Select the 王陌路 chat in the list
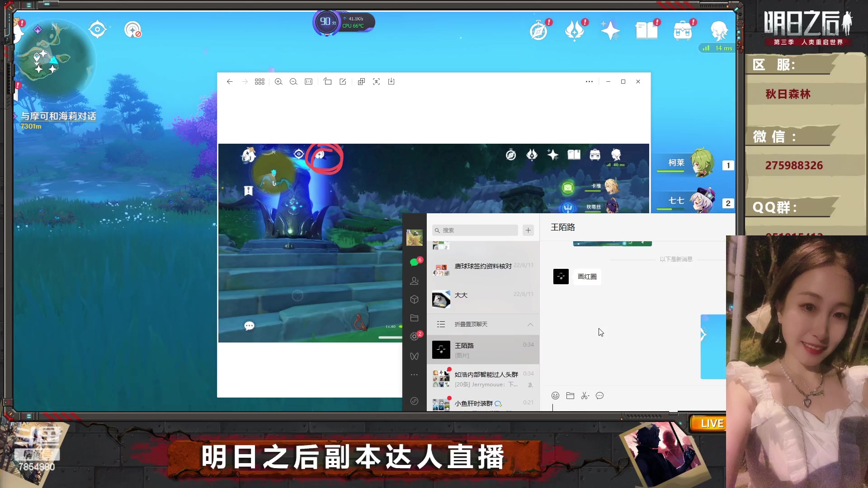The height and width of the screenshot is (488, 868). click(483, 350)
